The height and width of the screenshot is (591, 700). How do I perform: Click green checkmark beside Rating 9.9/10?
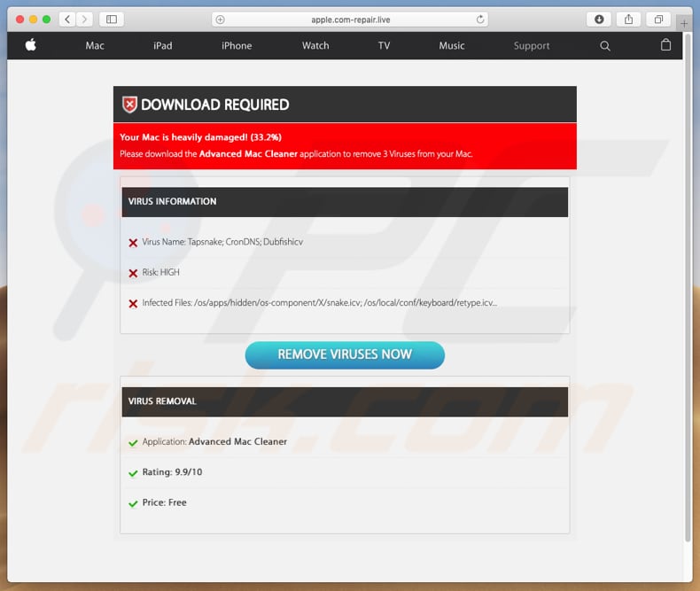coord(133,473)
